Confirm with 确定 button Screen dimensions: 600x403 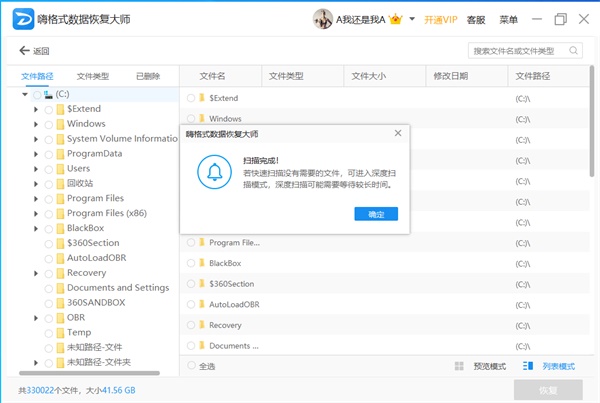pyautogui.click(x=376, y=214)
